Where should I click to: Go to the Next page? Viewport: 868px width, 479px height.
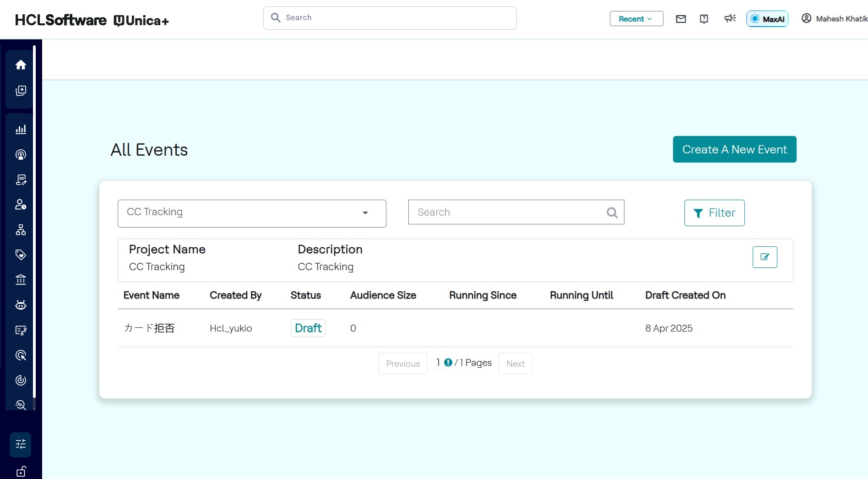(515, 364)
